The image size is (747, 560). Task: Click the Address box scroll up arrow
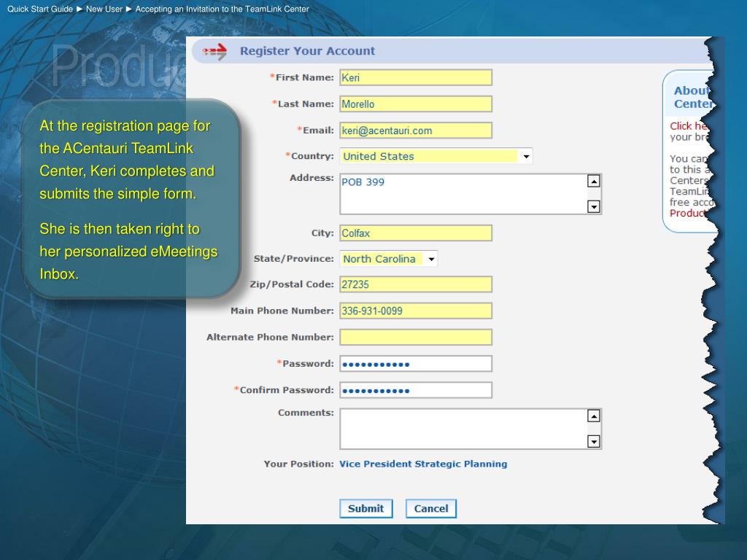[594, 181]
